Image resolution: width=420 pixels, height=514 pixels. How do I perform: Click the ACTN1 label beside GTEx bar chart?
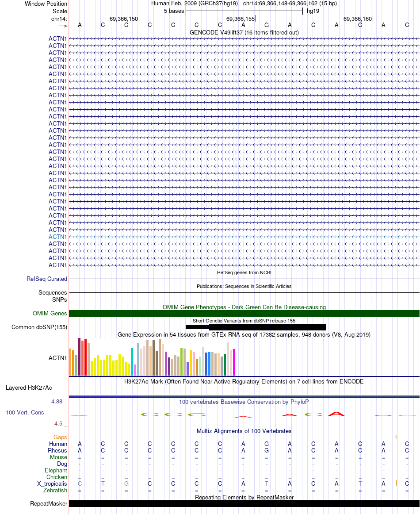pos(57,358)
